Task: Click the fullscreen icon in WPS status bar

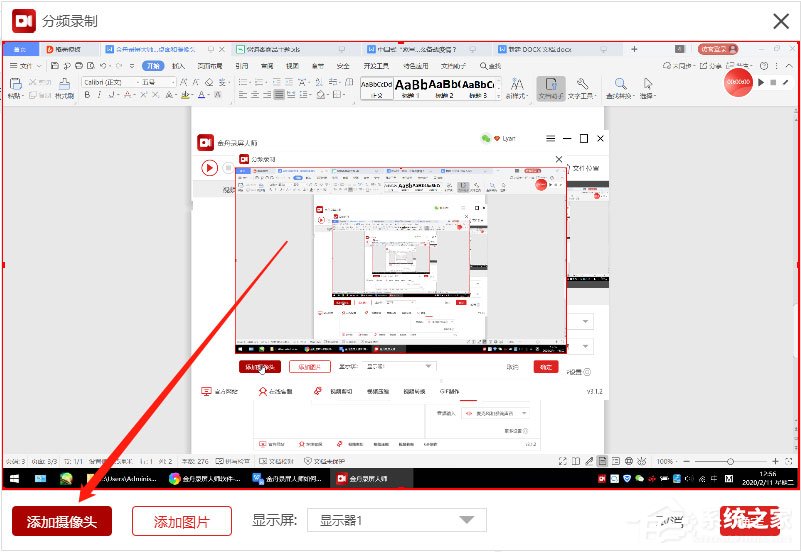Action: point(562,461)
